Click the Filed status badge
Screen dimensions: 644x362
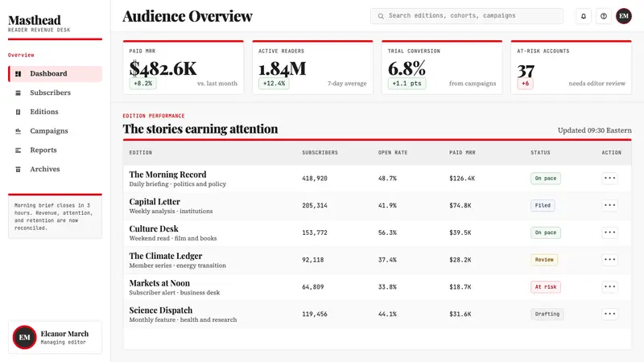543,205
